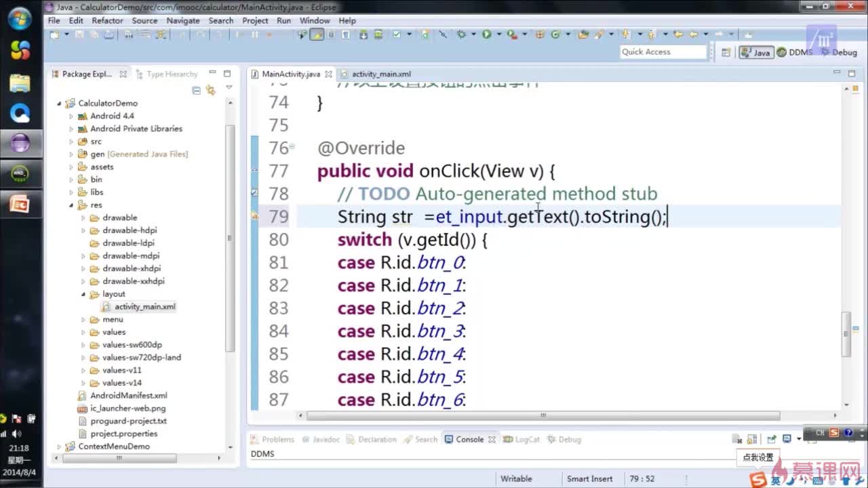The width and height of the screenshot is (868, 488).
Task: Click the Open Type folder icon
Action: 583,35
